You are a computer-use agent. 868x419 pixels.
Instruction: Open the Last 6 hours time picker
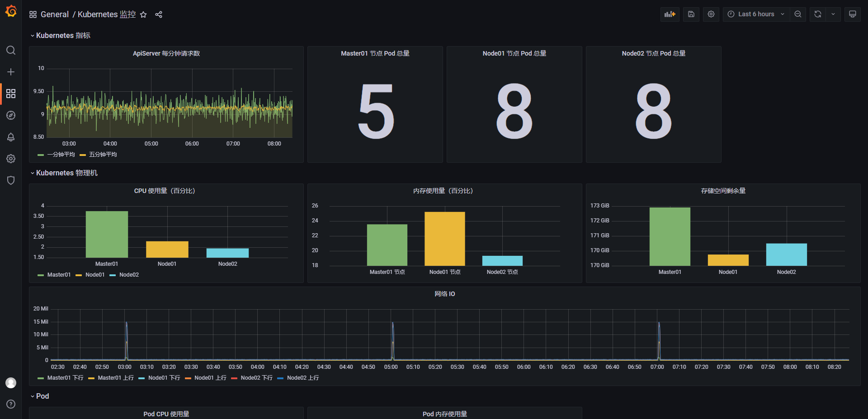[x=756, y=14]
